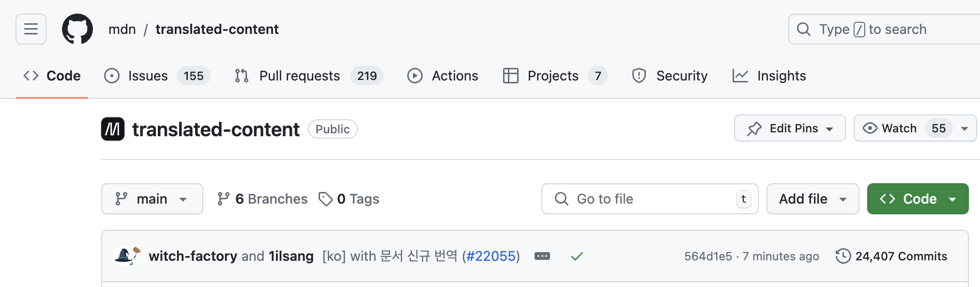This screenshot has height=287, width=980.
Task: Open the Add file dropdown
Action: (x=812, y=199)
